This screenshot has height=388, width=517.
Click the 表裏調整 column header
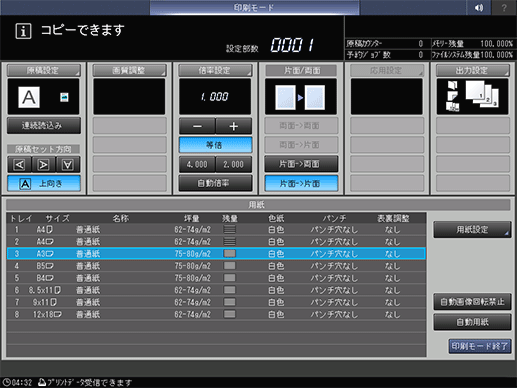[393, 218]
